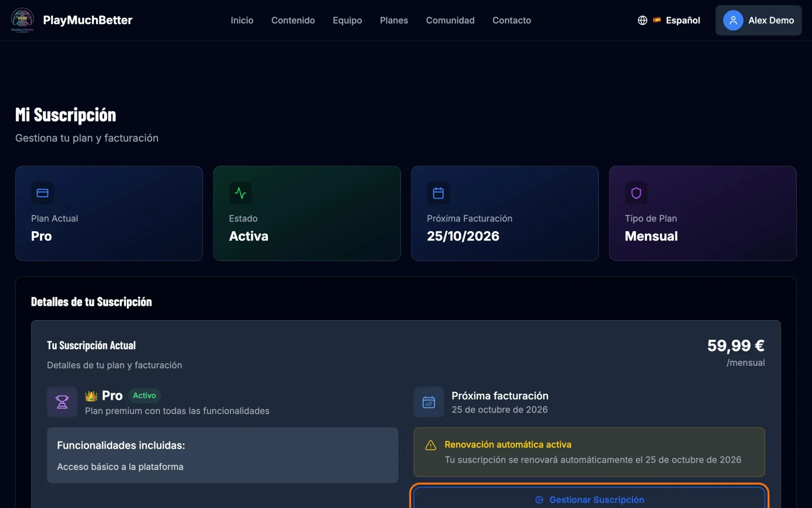The height and width of the screenshot is (508, 812).
Task: Click the PlayMuchBetter logo icon
Action: tap(22, 20)
